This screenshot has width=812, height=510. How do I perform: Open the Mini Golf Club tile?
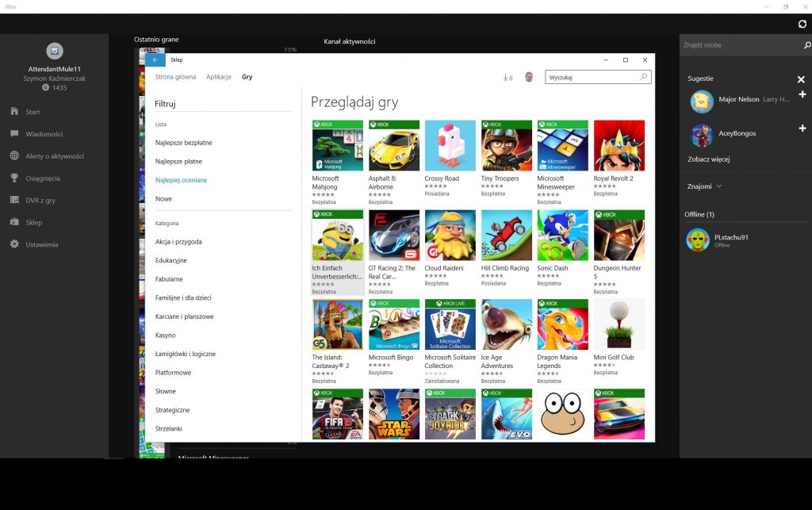619,324
